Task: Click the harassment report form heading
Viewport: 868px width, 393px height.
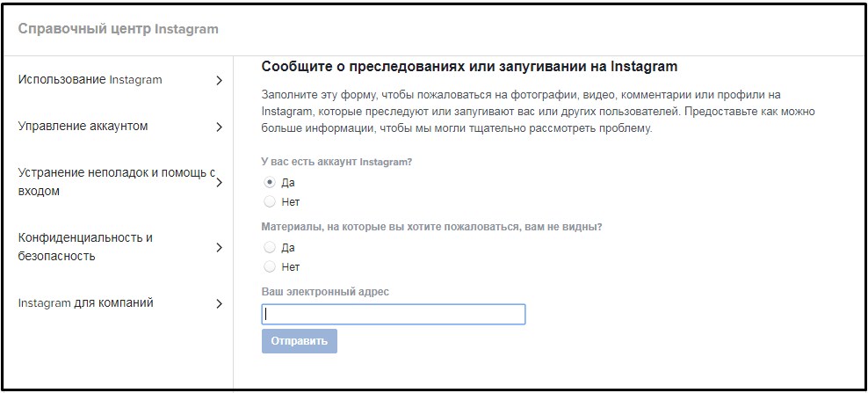Action: click(469, 67)
